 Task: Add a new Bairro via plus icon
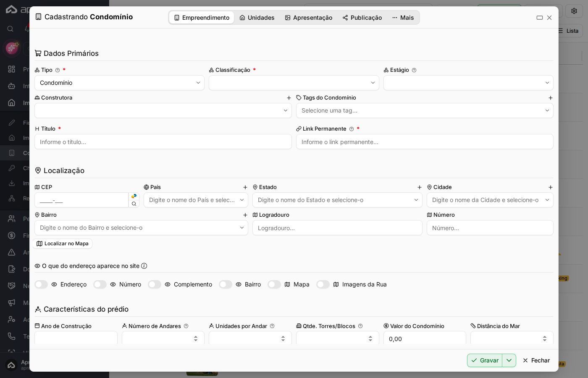[245, 215]
